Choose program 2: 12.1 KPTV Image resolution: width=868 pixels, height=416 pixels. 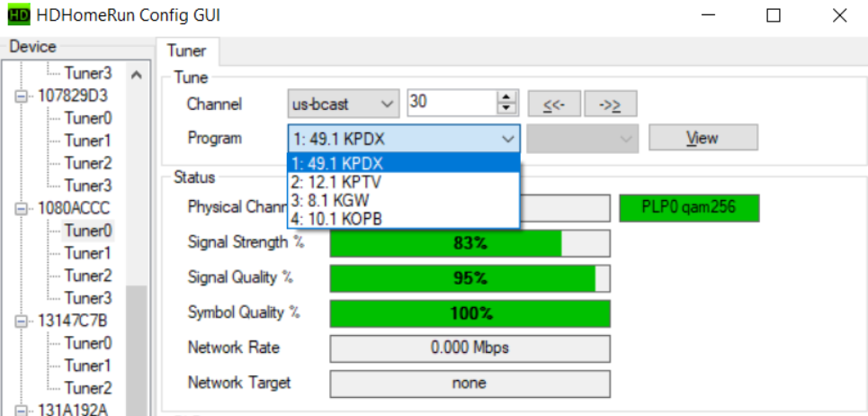[404, 182]
